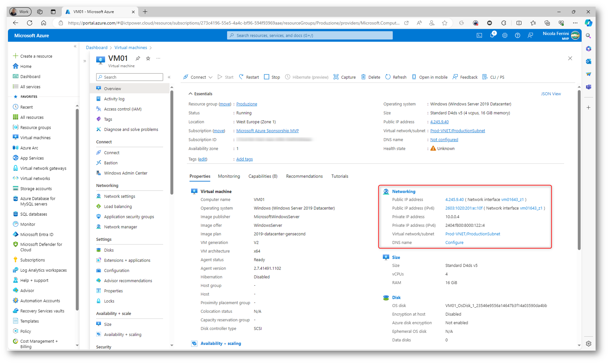This screenshot has height=364, width=609.
Task: Open Prod-VNET/ProductionSubnet link in Essentials
Action: 457,130
